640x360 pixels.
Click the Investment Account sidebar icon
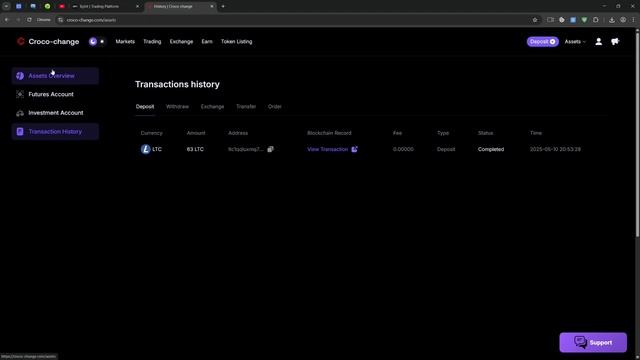coord(20,113)
